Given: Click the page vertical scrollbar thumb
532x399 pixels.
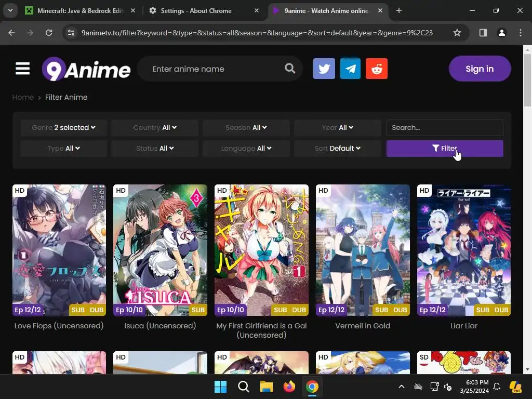Looking at the screenshot, I should point(527,80).
